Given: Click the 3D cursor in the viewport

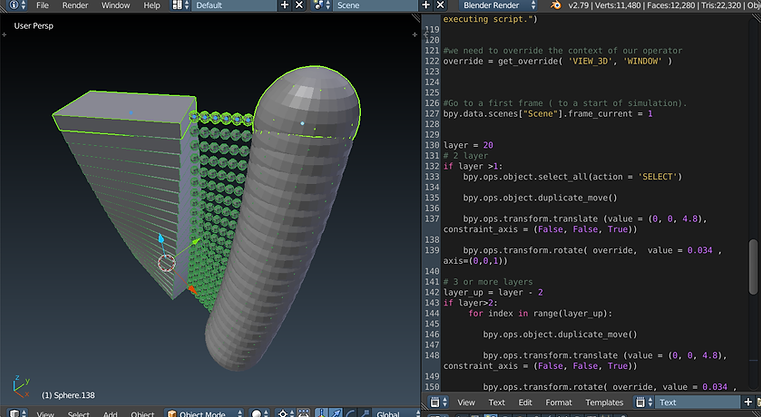Looking at the screenshot, I should click(x=166, y=263).
